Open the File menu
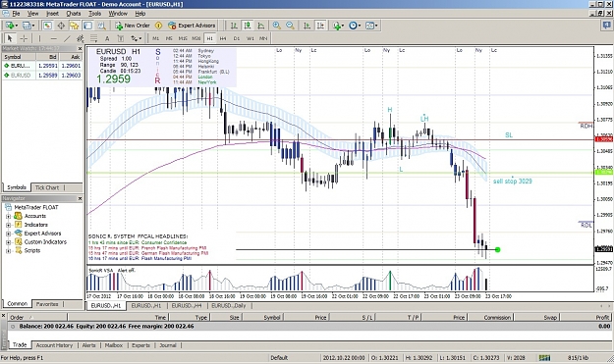The width and height of the screenshot is (614, 364). [x=16, y=14]
